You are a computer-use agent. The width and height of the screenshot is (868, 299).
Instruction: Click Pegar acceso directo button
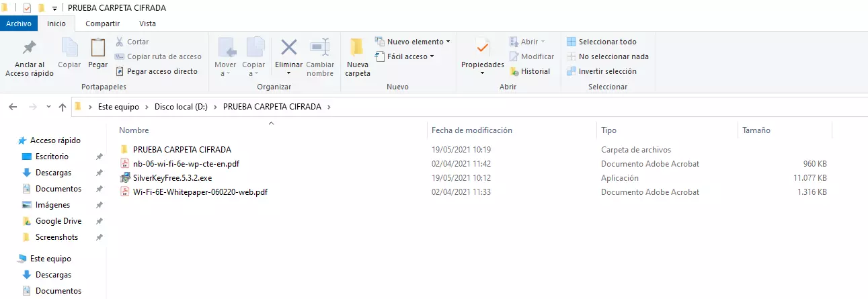pos(161,71)
